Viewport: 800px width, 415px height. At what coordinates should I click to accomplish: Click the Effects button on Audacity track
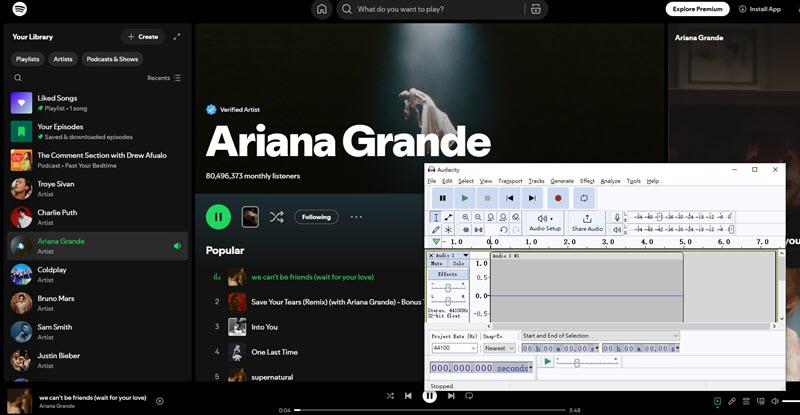(x=447, y=274)
